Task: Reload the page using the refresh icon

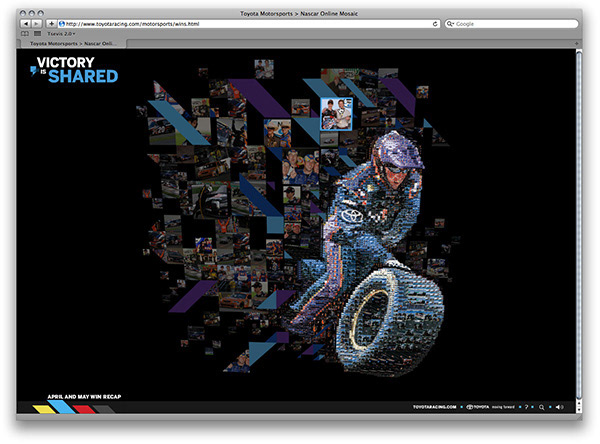Action: (435, 24)
